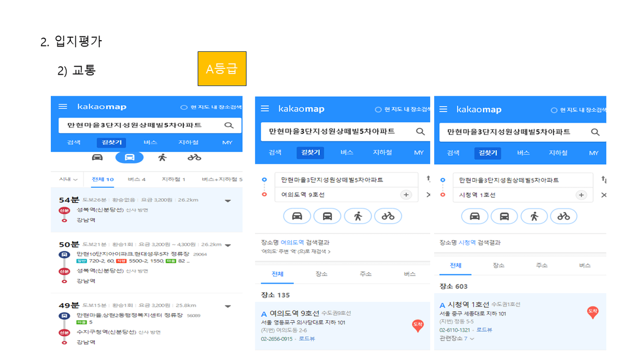Screen dimensions: 644x362
Task: Open hamburger menu in the 강남역 results panel
Action: [x=63, y=106]
